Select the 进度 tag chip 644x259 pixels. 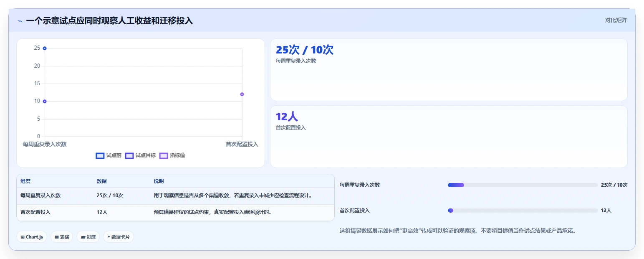[88, 237]
